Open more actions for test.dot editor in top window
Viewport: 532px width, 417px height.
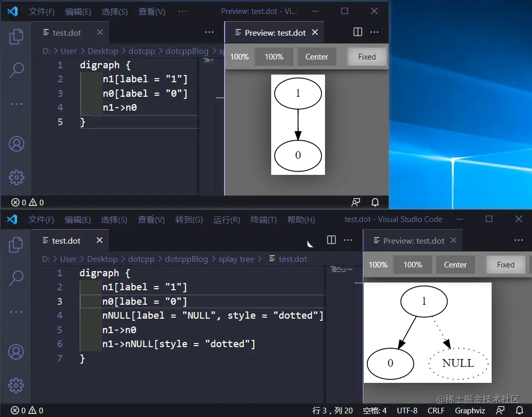[x=210, y=32]
